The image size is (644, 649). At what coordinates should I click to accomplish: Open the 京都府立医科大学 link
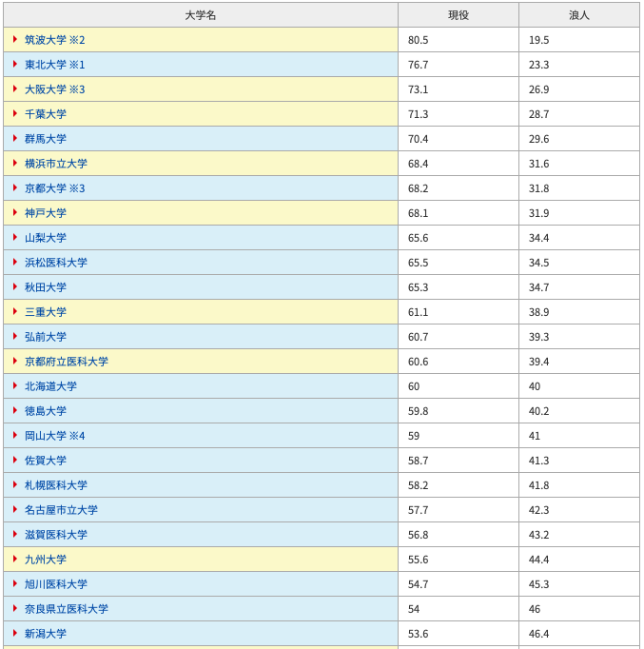67,362
